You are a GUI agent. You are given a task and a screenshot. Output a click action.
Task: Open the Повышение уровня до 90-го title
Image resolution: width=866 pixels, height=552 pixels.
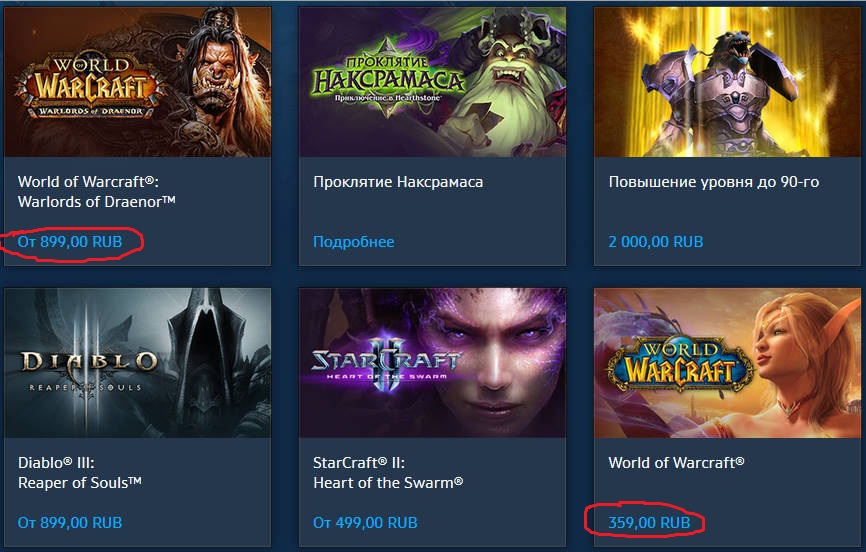coord(714,182)
